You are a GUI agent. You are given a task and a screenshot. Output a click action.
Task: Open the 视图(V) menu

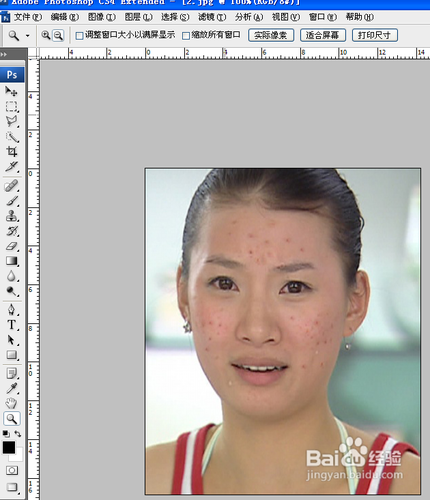pos(286,17)
